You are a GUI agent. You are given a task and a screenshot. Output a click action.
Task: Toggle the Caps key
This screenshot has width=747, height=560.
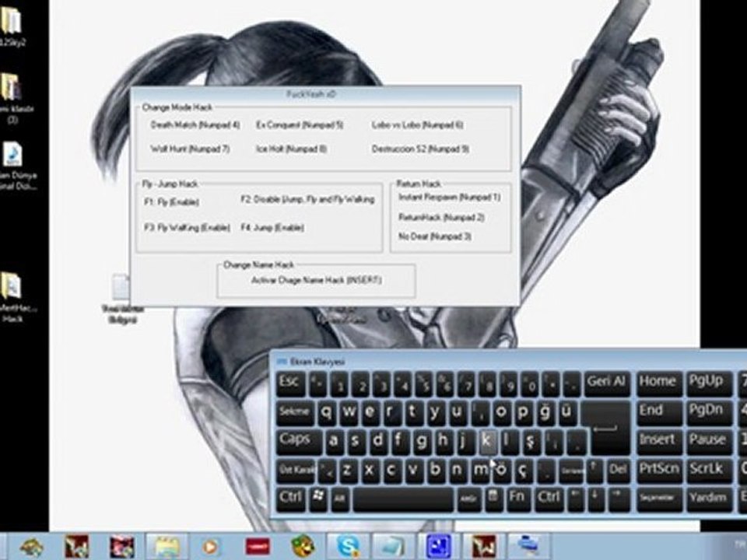[x=299, y=442]
